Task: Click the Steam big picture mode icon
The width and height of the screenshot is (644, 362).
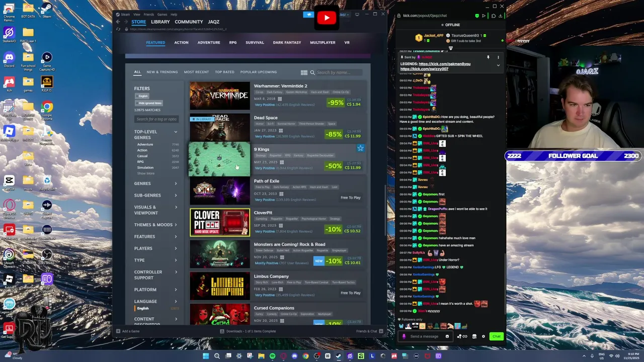Action: pos(357,15)
